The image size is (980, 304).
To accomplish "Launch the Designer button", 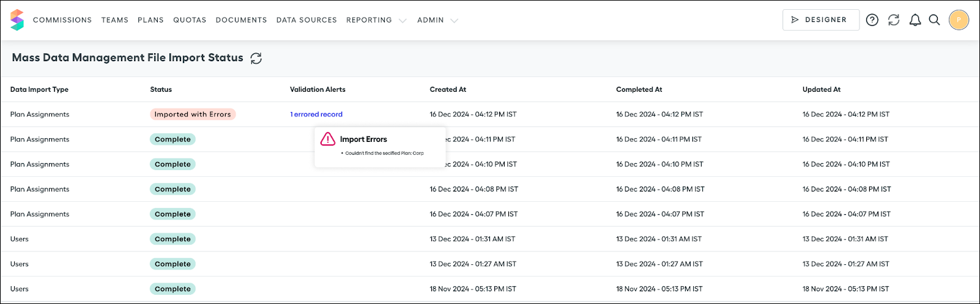I will (x=820, y=20).
